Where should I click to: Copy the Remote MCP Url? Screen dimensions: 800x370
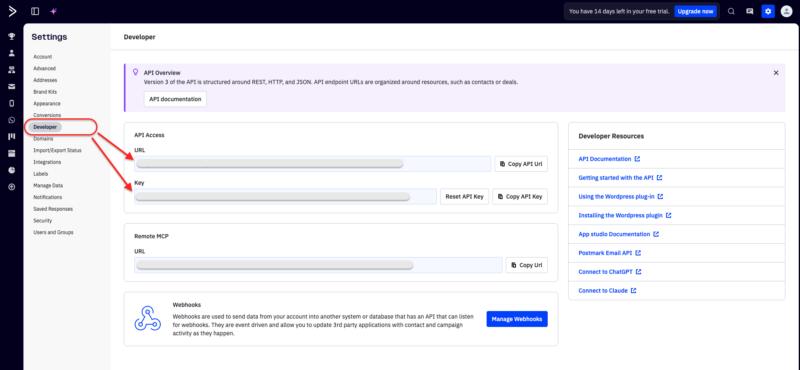click(527, 265)
